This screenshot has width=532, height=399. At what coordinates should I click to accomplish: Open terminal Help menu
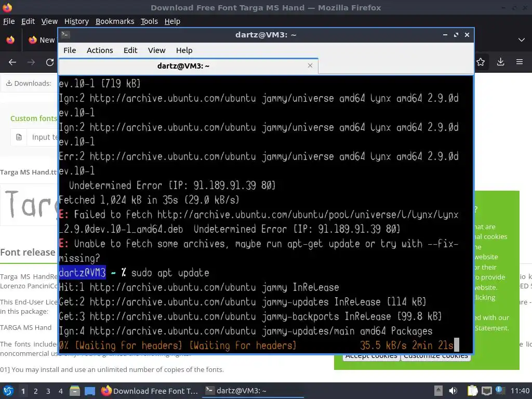(184, 50)
